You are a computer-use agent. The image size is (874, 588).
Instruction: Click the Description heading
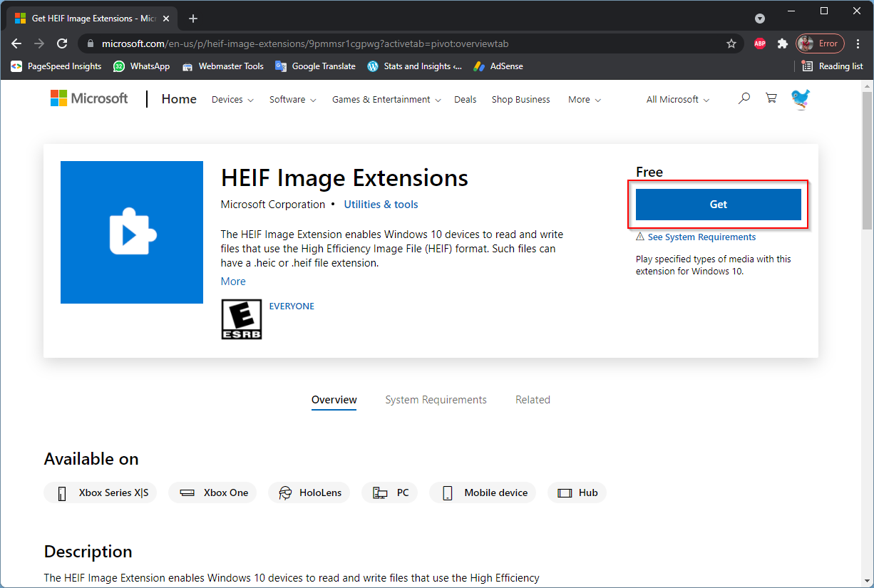[x=88, y=552]
